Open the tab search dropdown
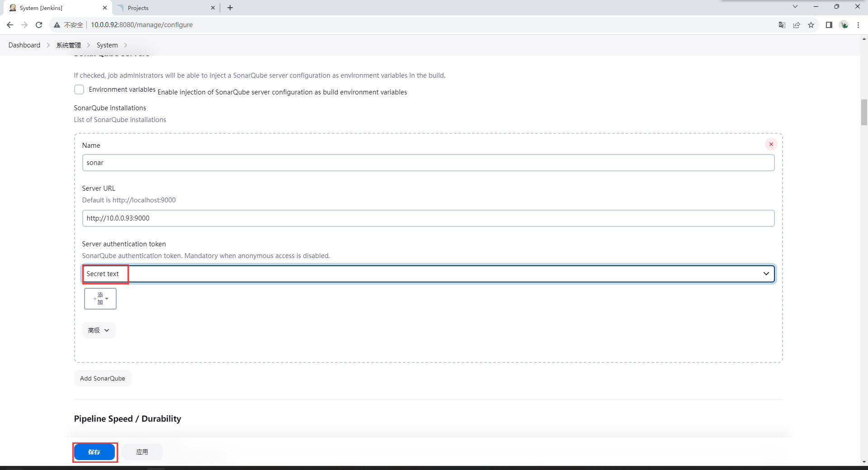This screenshot has width=868, height=470. tap(795, 6)
